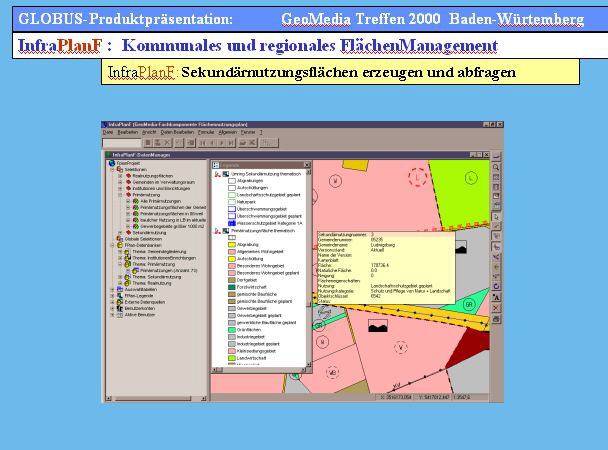Select Thema: Realnutzung tree item

click(x=152, y=283)
